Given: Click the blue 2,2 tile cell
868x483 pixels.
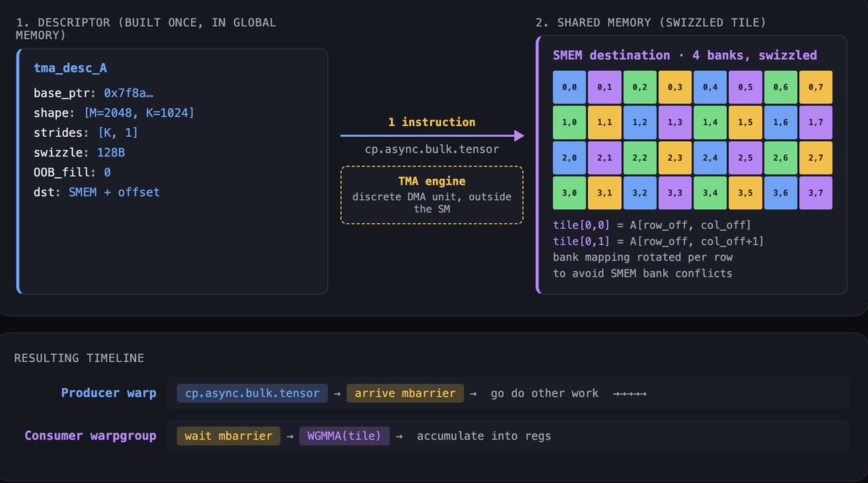Looking at the screenshot, I should click(x=639, y=157).
